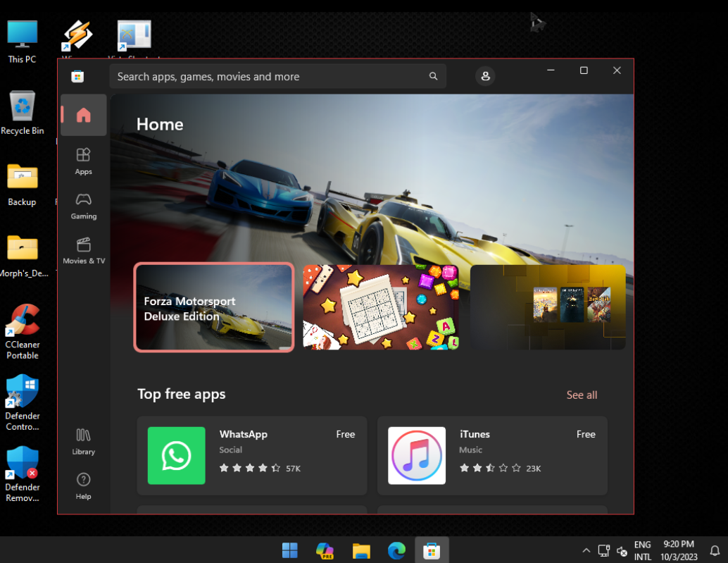
Task: Select Defender Control desktop shortcut
Action: point(23,403)
